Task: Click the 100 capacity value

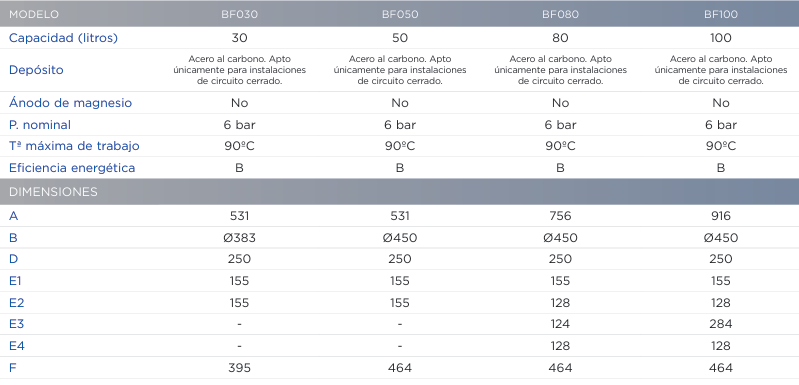Action: [721, 38]
